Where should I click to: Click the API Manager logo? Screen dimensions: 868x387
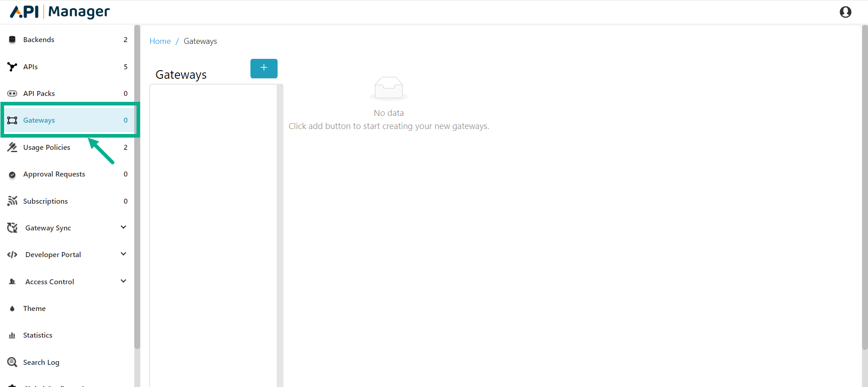[x=60, y=12]
